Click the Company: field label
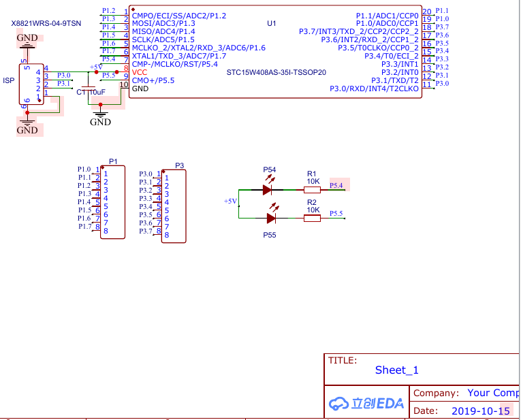The height and width of the screenshot is (420, 521). [x=436, y=393]
